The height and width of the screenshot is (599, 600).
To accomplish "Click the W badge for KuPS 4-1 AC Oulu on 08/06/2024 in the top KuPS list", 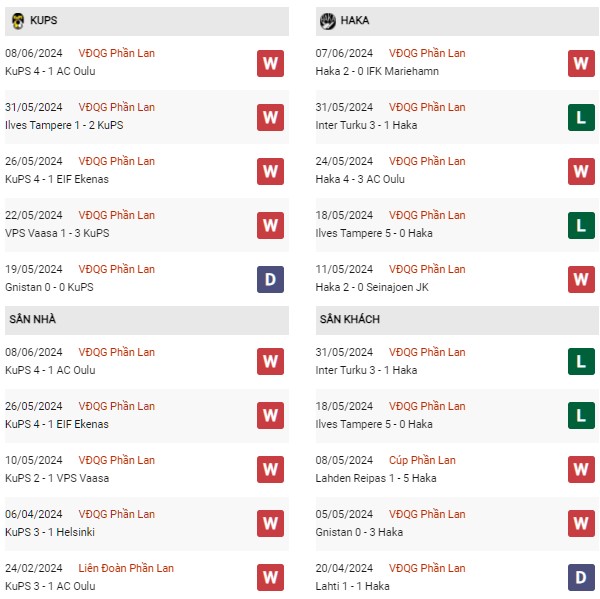I will [271, 63].
